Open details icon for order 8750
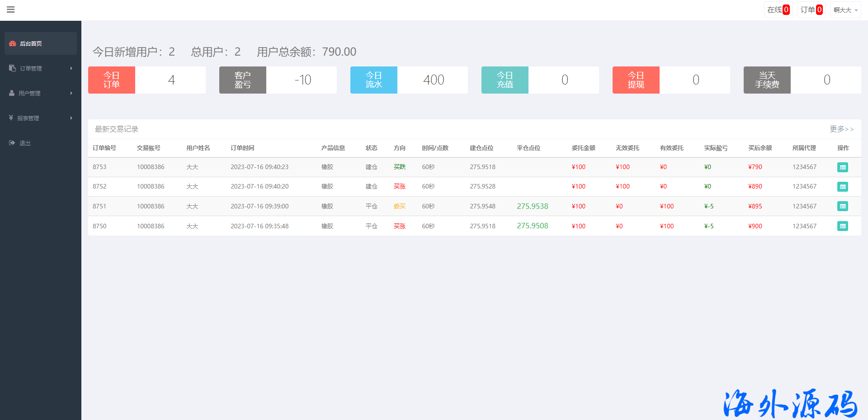This screenshot has width=868, height=420. [x=842, y=226]
